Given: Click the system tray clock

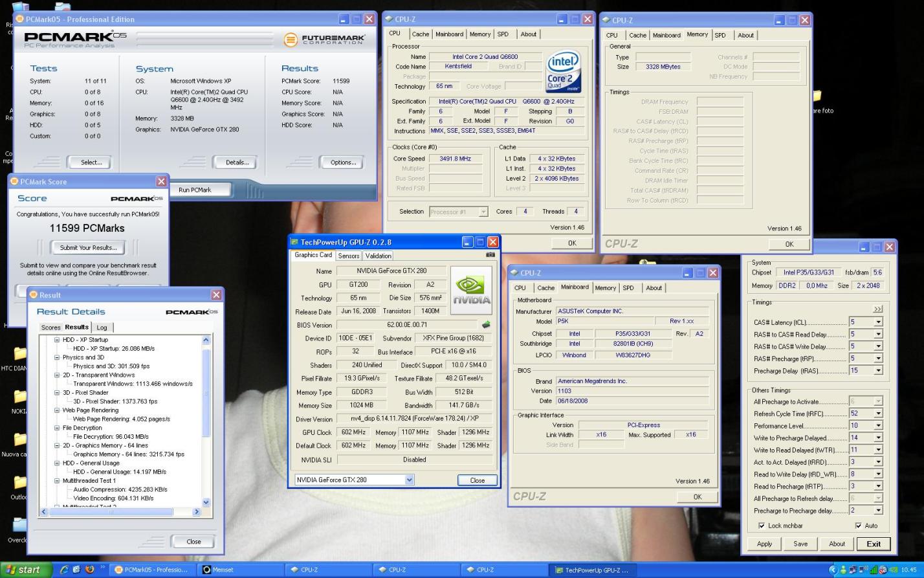Looking at the screenshot, I should (x=908, y=570).
